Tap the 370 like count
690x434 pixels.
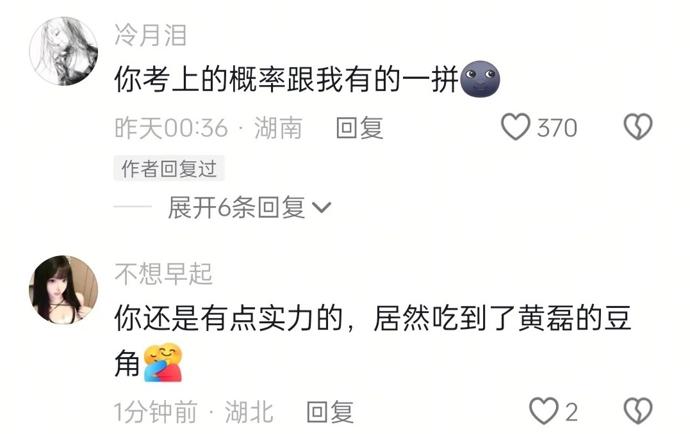point(557,128)
